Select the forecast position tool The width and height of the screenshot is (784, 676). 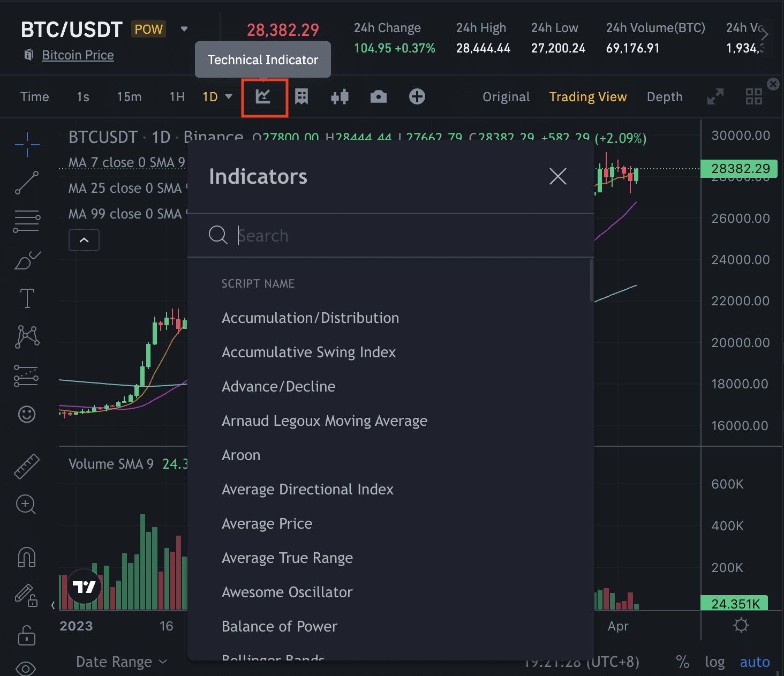(27, 375)
